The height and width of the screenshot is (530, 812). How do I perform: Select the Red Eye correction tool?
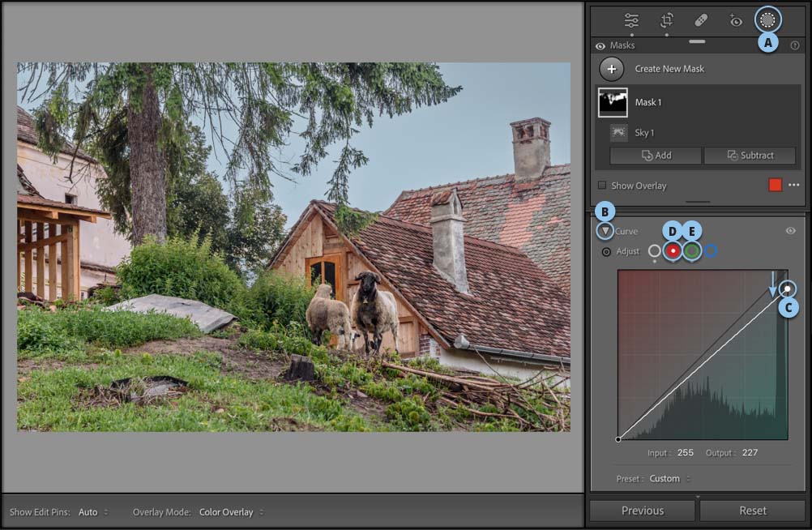(735, 21)
